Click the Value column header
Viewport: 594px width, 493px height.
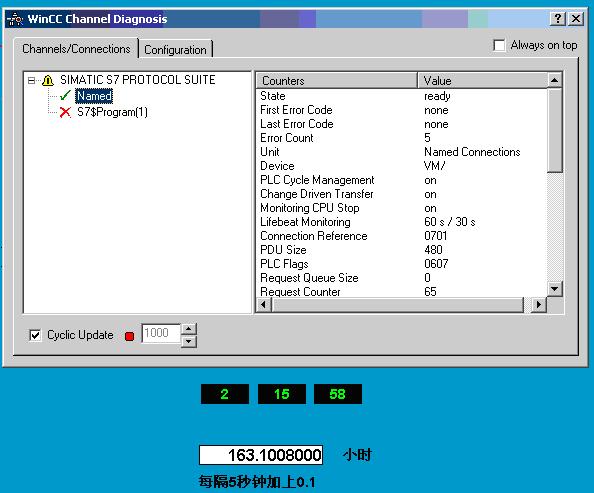pos(482,81)
